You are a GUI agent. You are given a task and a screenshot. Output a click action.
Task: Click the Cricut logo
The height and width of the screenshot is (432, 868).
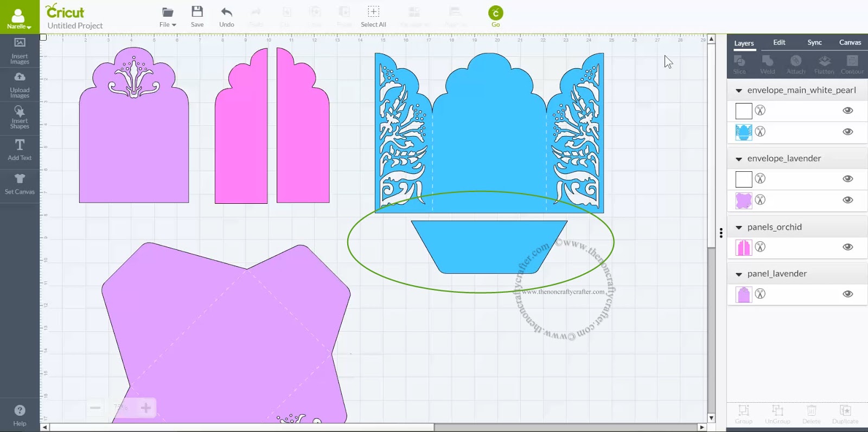[65, 11]
